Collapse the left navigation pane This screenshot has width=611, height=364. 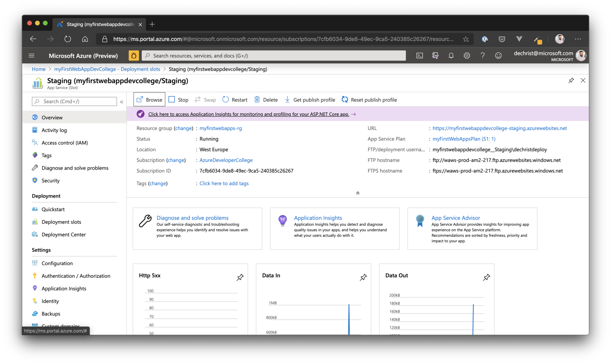pyautogui.click(x=122, y=102)
